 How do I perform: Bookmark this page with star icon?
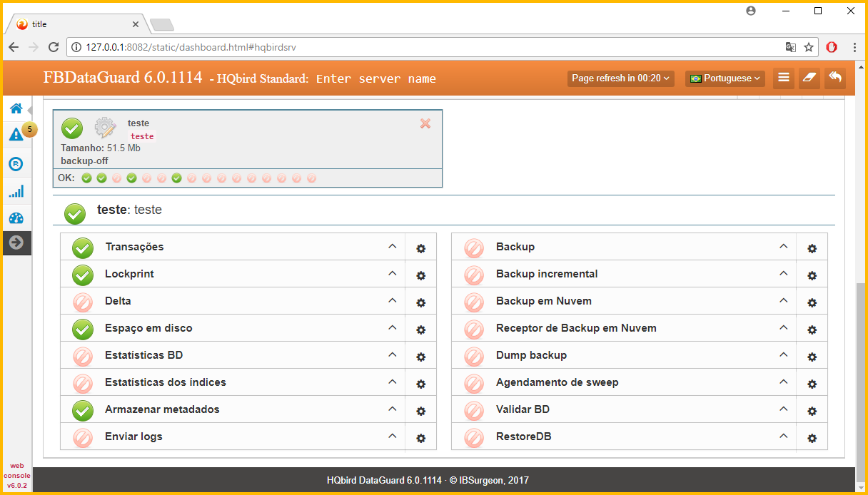coord(809,47)
